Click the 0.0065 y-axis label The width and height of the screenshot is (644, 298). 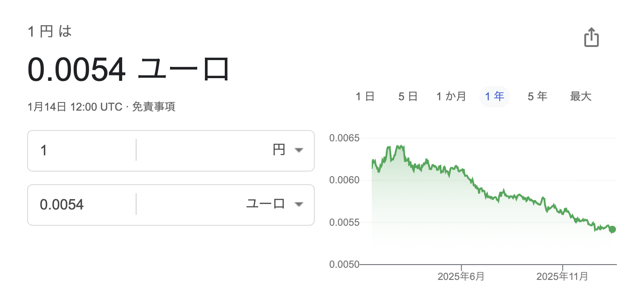click(344, 138)
